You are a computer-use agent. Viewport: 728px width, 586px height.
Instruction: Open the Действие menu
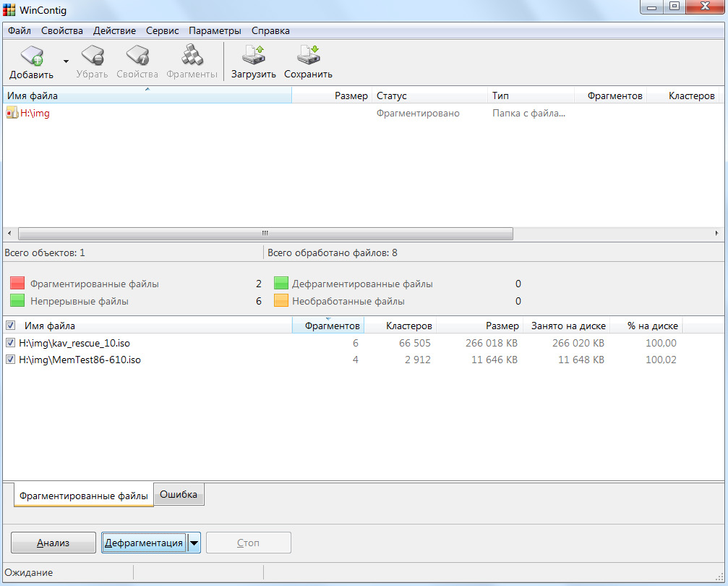[114, 31]
